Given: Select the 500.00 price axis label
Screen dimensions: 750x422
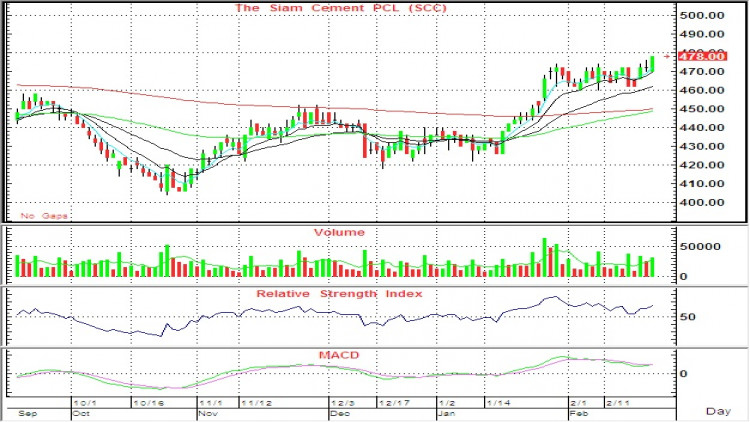Looking at the screenshot, I should coord(702,15).
